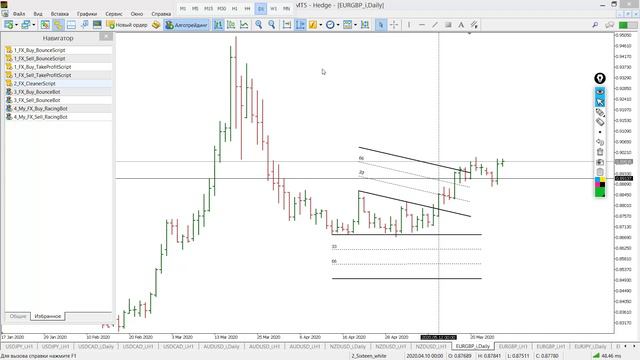Select the standard cursor tool
640x360 pixels.
[x=381, y=25]
